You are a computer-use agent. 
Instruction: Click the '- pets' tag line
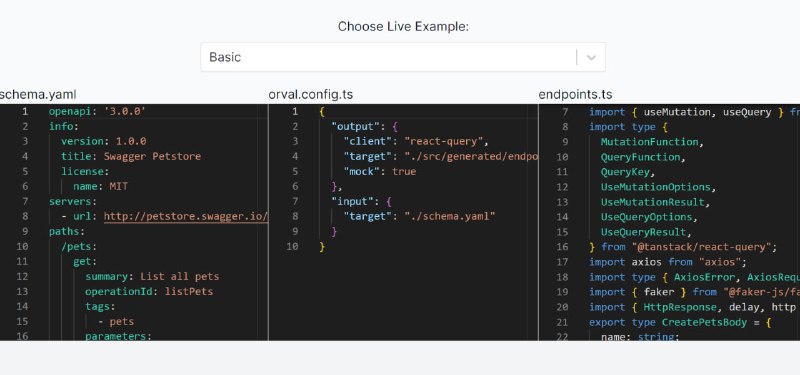click(116, 321)
